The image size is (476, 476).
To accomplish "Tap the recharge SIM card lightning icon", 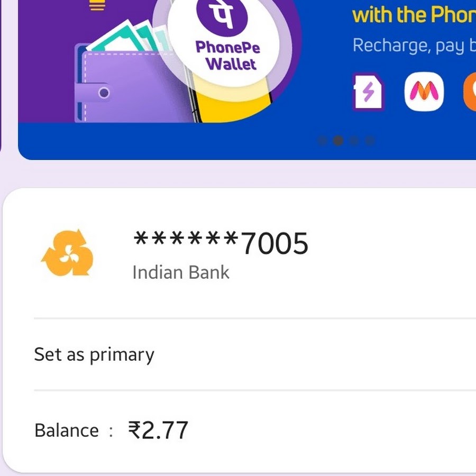I will 368,91.
